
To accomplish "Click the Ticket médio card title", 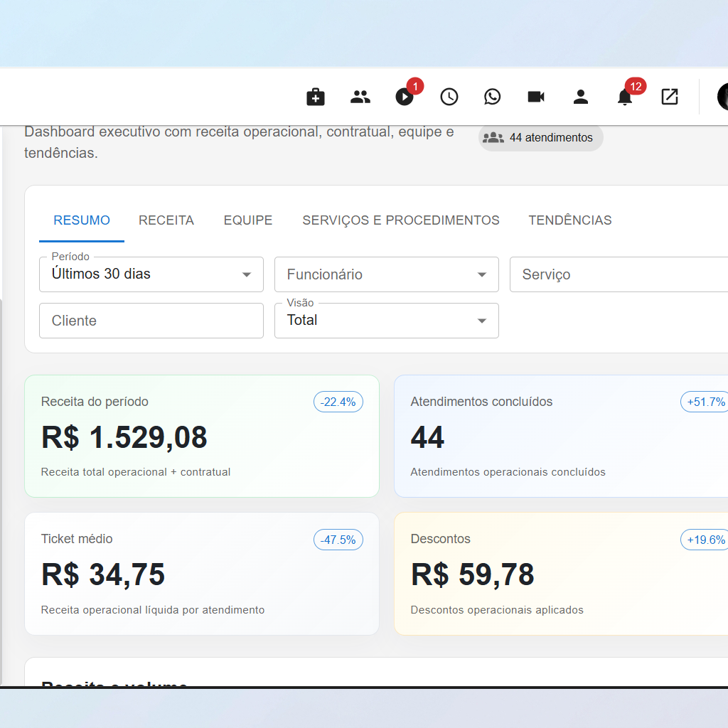I will 77,539.
